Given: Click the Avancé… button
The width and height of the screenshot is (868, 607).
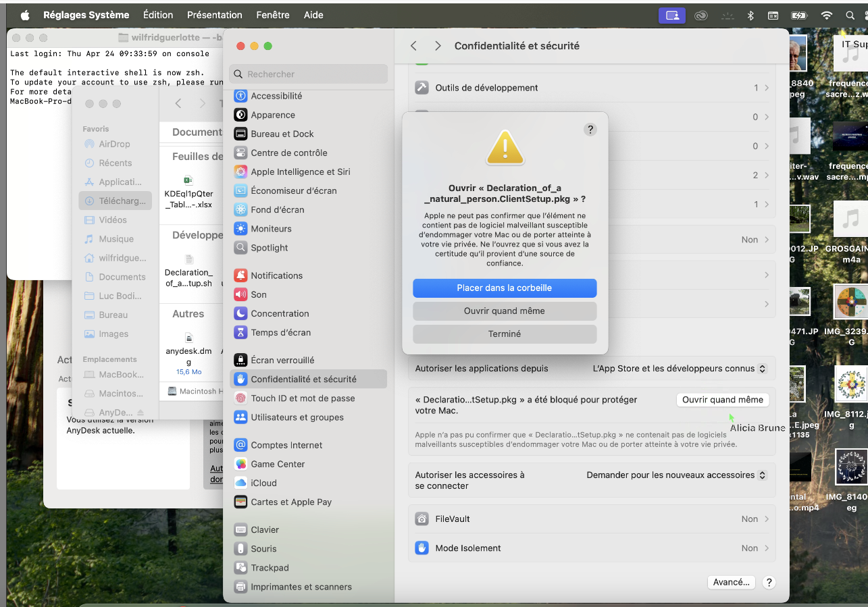Looking at the screenshot, I should coord(731,582).
